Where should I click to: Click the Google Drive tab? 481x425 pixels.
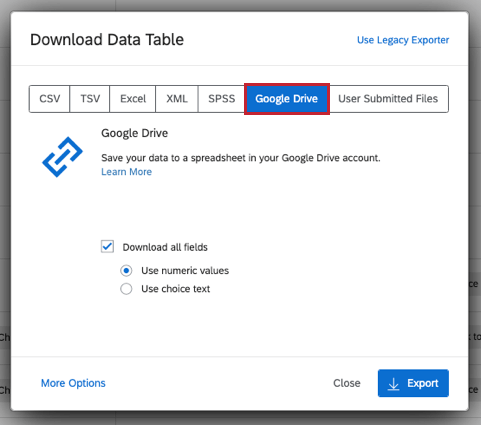tap(287, 99)
